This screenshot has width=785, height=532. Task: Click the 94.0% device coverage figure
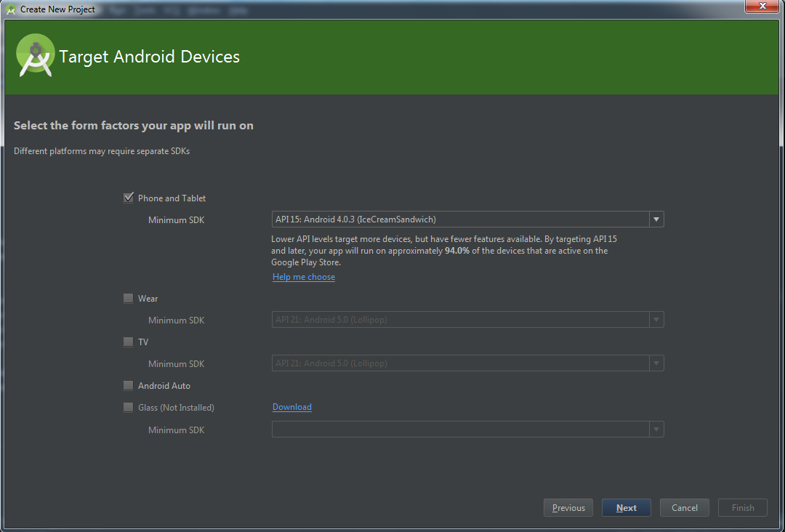click(457, 251)
